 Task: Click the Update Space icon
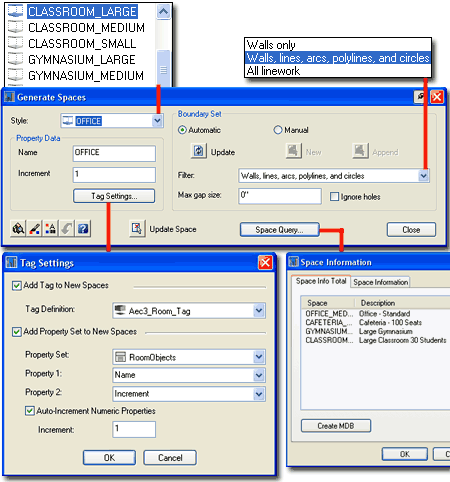[x=137, y=229]
